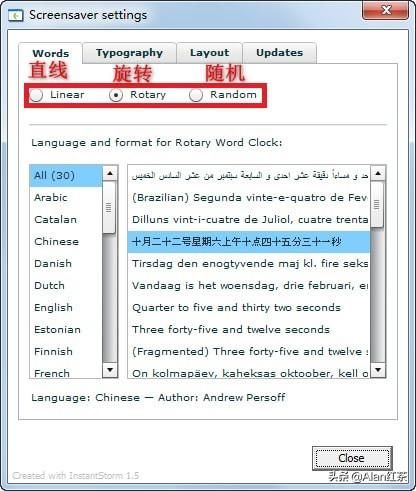Click language list scroll down arrow
The height and width of the screenshot is (491, 416).
point(110,369)
